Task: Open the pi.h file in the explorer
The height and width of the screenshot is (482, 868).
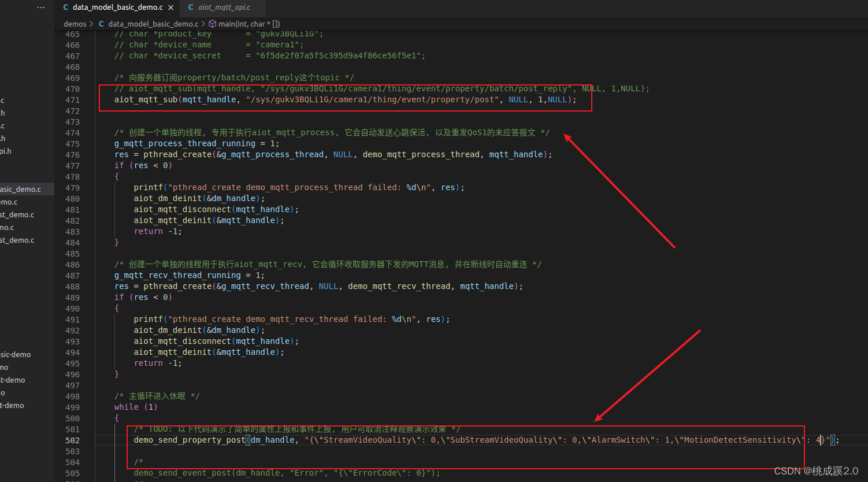Action: (x=6, y=151)
